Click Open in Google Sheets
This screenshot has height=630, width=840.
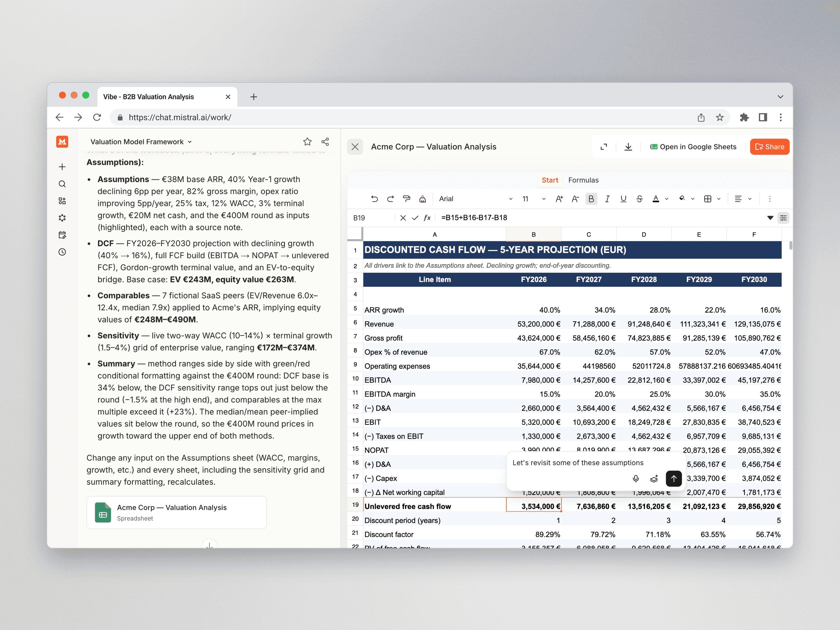[x=693, y=147]
